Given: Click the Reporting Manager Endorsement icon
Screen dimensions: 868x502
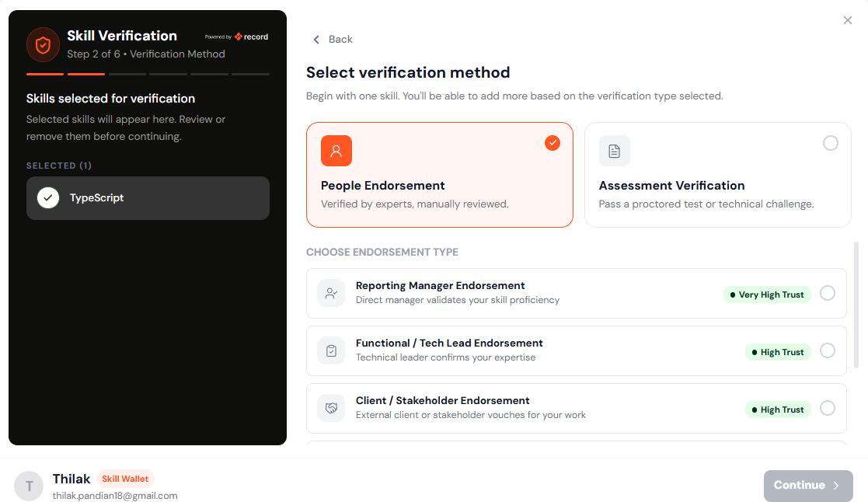Looking at the screenshot, I should 331,293.
